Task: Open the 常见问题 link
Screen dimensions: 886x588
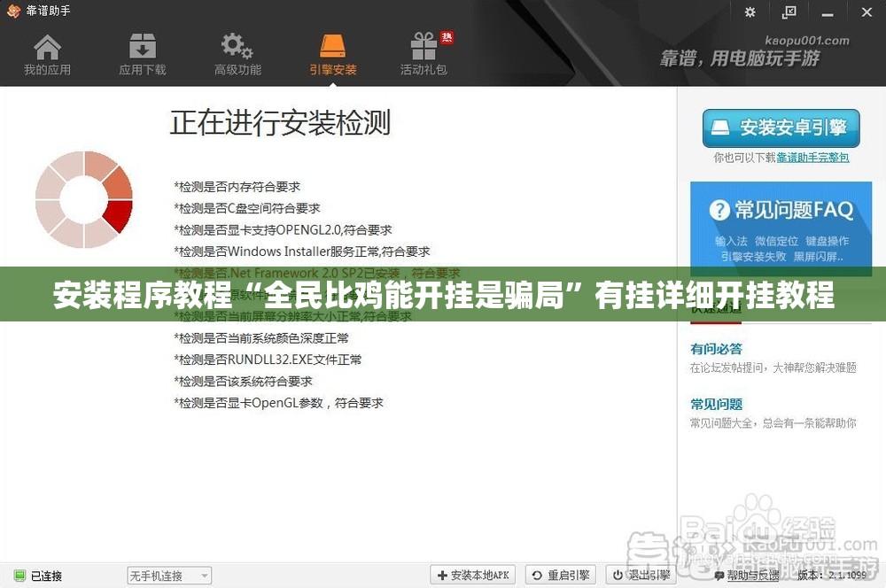Action: (x=716, y=404)
